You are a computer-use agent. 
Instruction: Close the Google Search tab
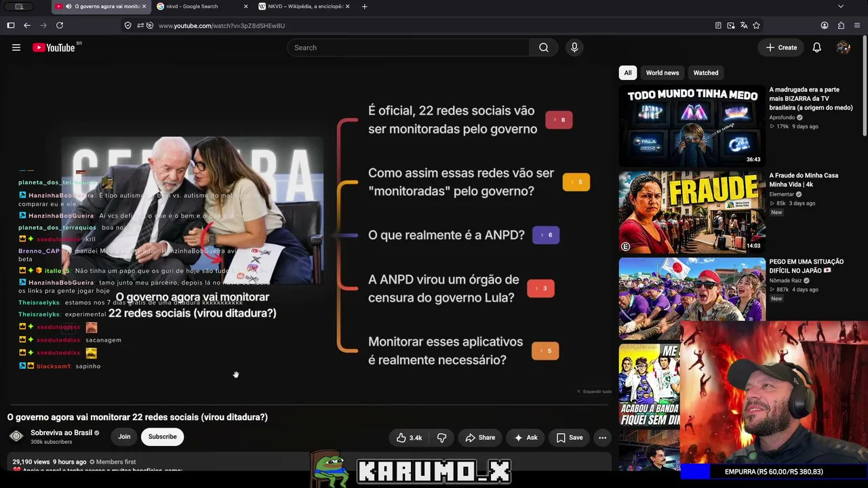245,7
